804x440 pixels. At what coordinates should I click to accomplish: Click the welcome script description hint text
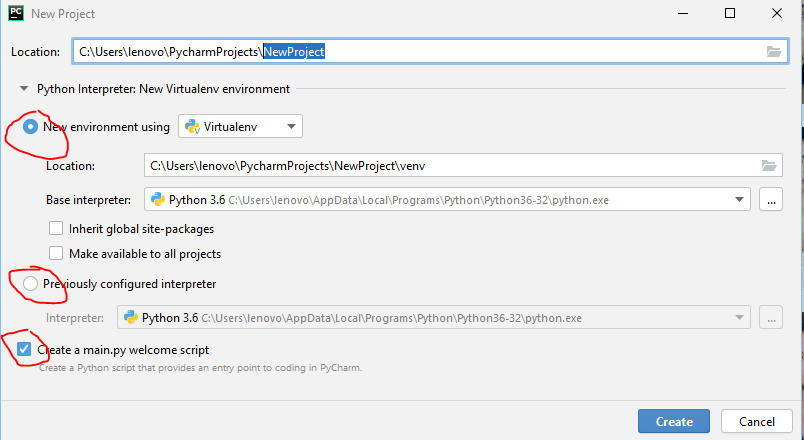click(x=200, y=368)
